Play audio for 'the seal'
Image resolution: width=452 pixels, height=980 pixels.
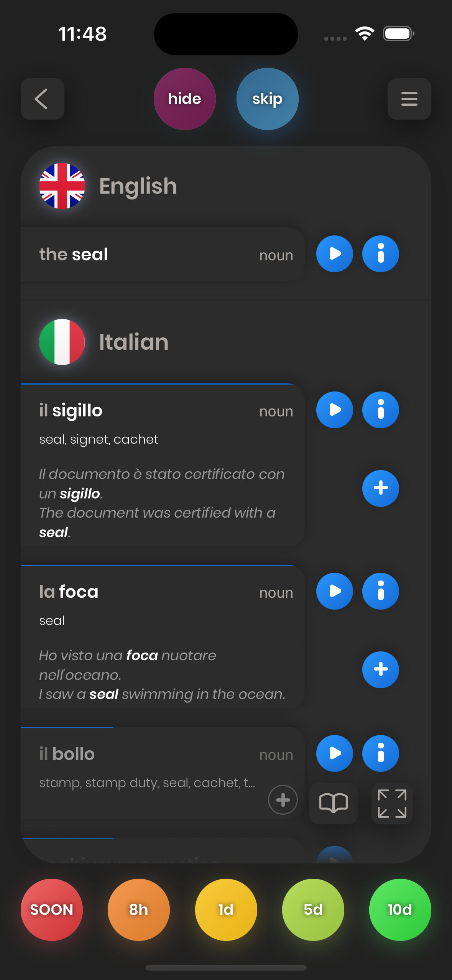pos(334,254)
